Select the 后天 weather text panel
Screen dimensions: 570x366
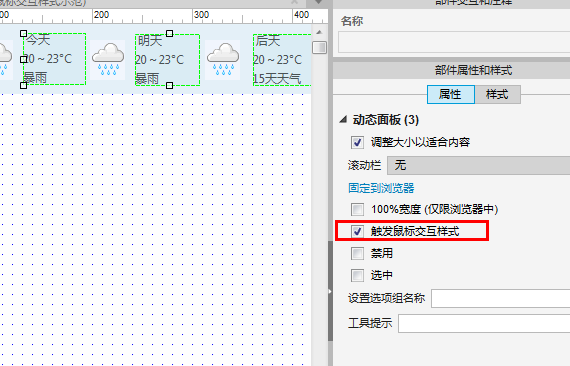click(282, 60)
